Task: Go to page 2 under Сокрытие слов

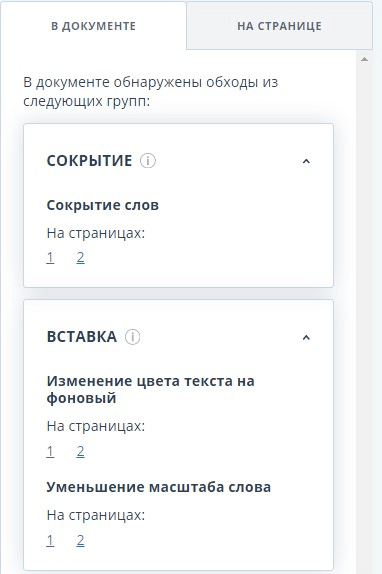Action: 80,258
